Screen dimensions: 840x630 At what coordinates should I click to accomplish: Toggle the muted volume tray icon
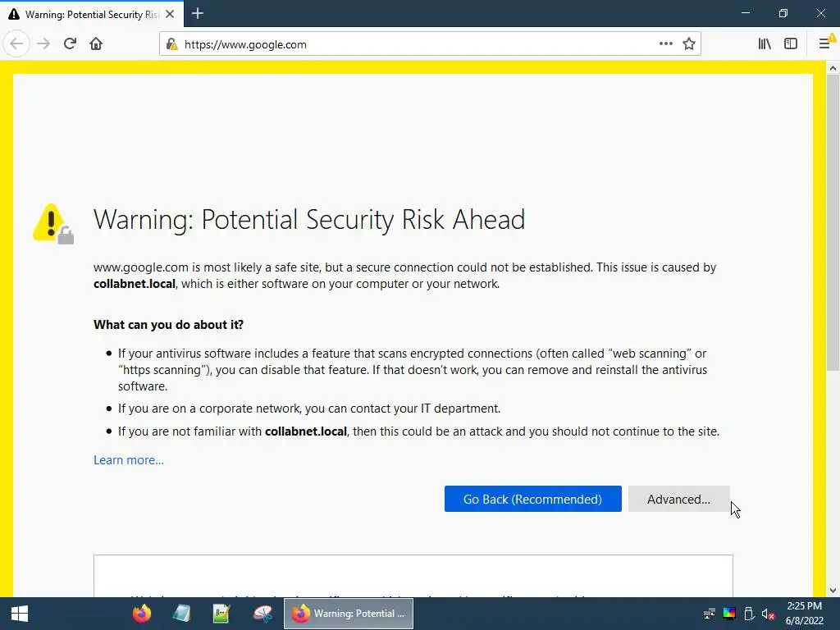(x=768, y=614)
